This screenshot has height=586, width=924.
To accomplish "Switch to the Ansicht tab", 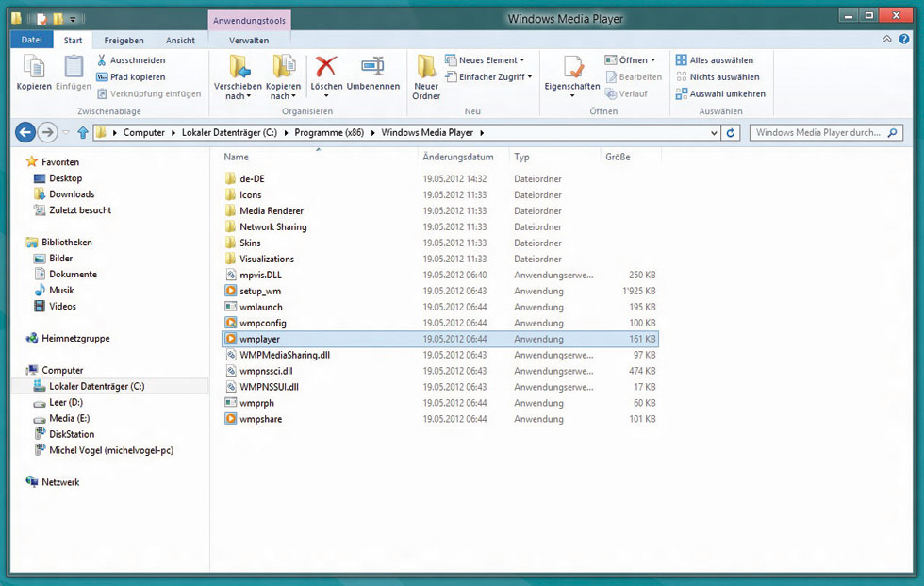I will 180,40.
